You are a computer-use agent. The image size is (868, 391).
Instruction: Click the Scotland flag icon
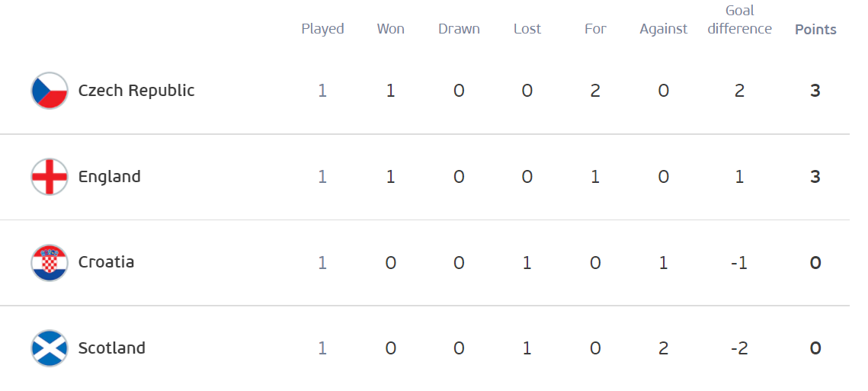click(50, 348)
